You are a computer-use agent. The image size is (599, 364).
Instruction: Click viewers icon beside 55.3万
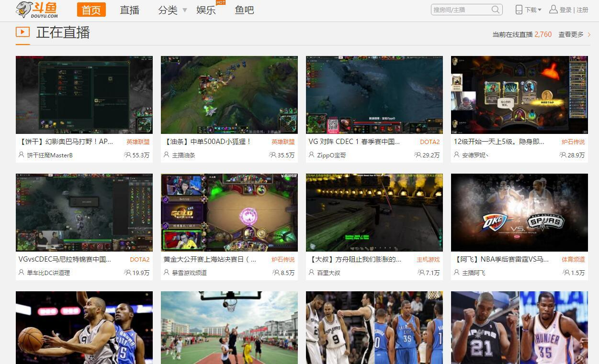tap(127, 155)
